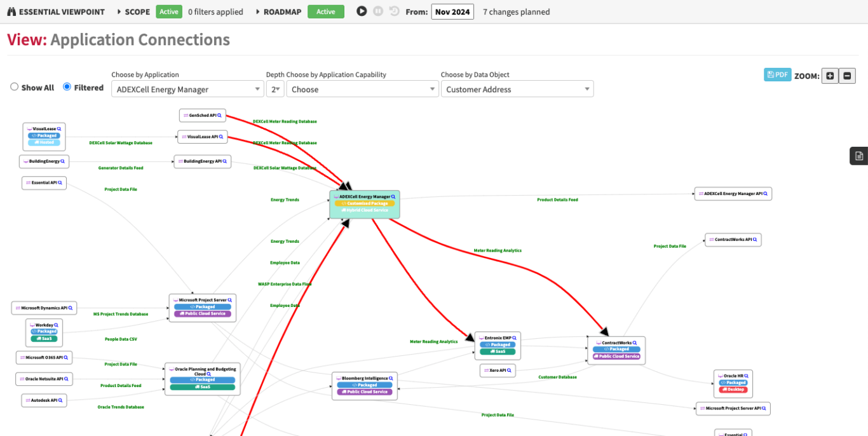Click magnifier on Microsoft Project Server API
Screen dimensions: 868x436
click(x=764, y=408)
